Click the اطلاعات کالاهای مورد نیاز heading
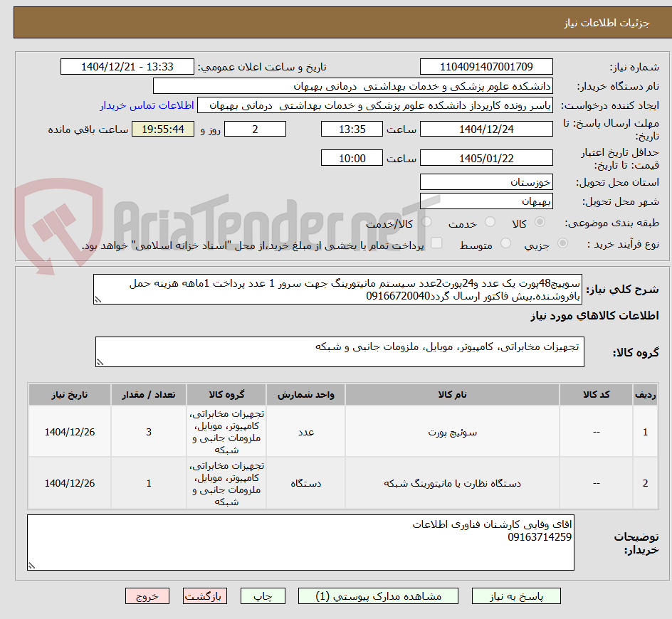This screenshot has width=672, height=619. [594, 316]
